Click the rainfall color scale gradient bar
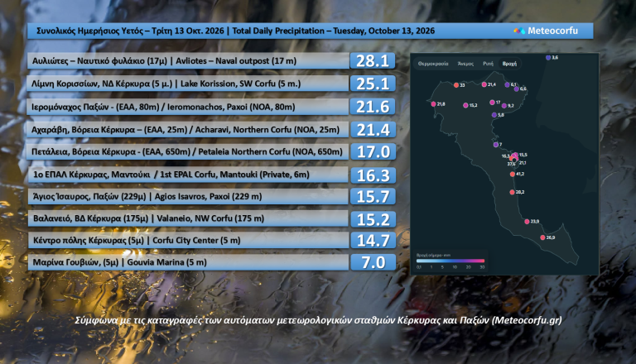Screen dimensions: 636x364 coord(450,261)
